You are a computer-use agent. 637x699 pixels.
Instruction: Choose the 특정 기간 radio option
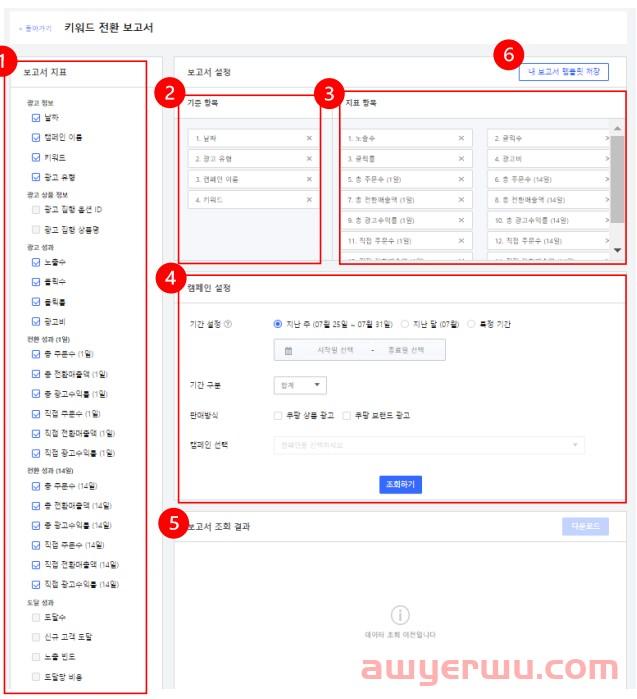click(471, 324)
